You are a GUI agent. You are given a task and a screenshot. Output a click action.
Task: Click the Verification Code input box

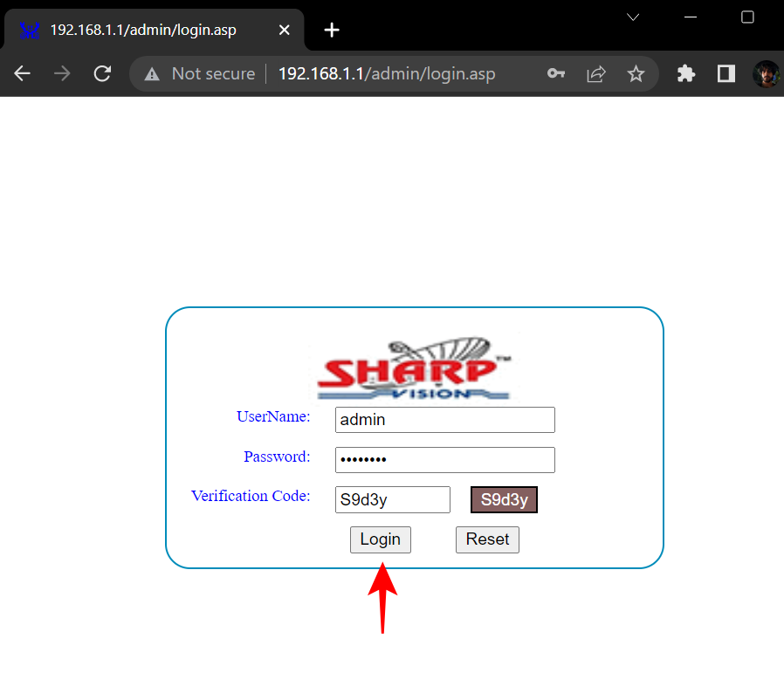393,499
